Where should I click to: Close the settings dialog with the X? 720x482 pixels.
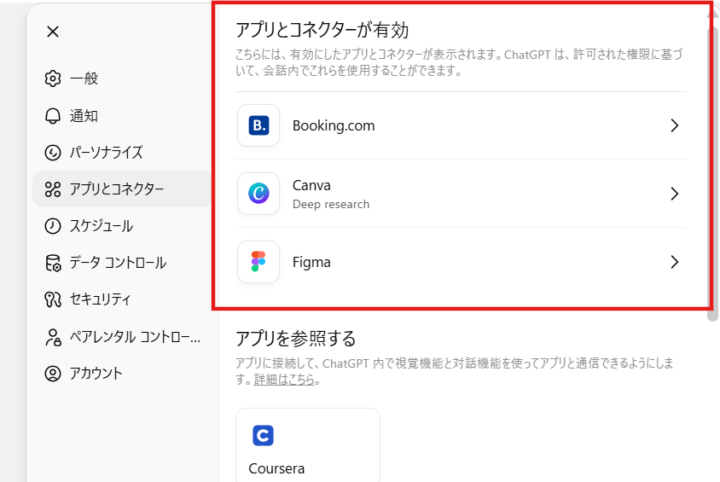[x=53, y=31]
